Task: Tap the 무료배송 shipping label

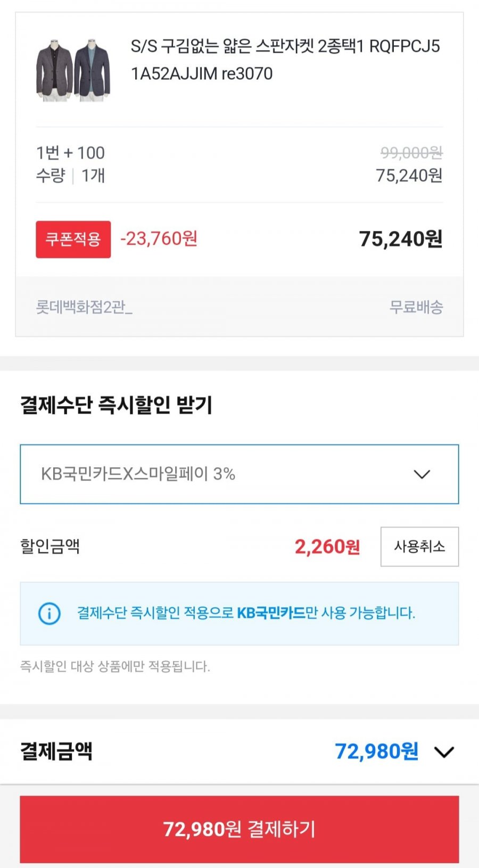Action: [x=416, y=307]
